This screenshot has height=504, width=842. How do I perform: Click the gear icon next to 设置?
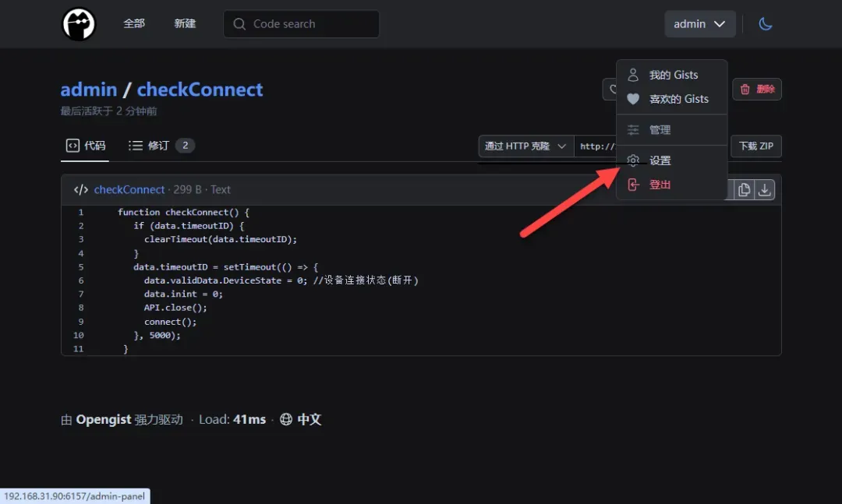633,160
